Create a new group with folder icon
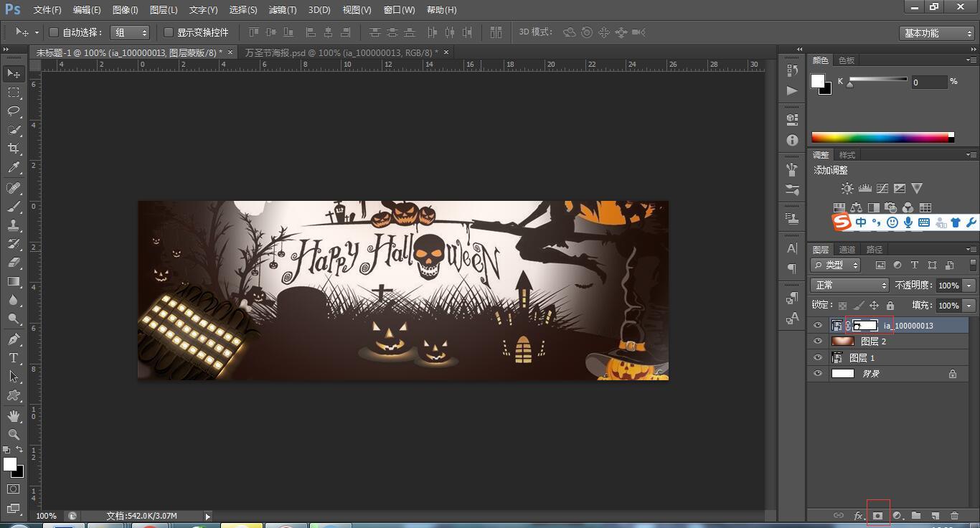The image size is (980, 528). 916,515
